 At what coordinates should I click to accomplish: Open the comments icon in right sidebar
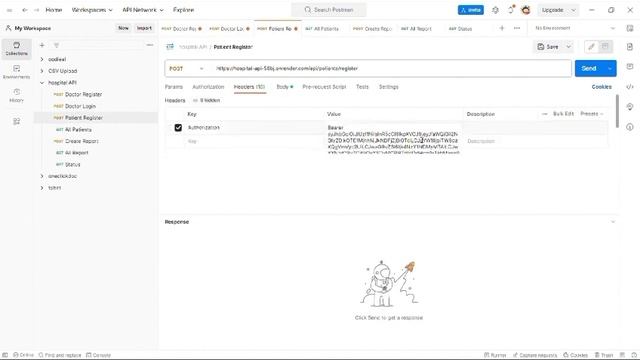630,67
